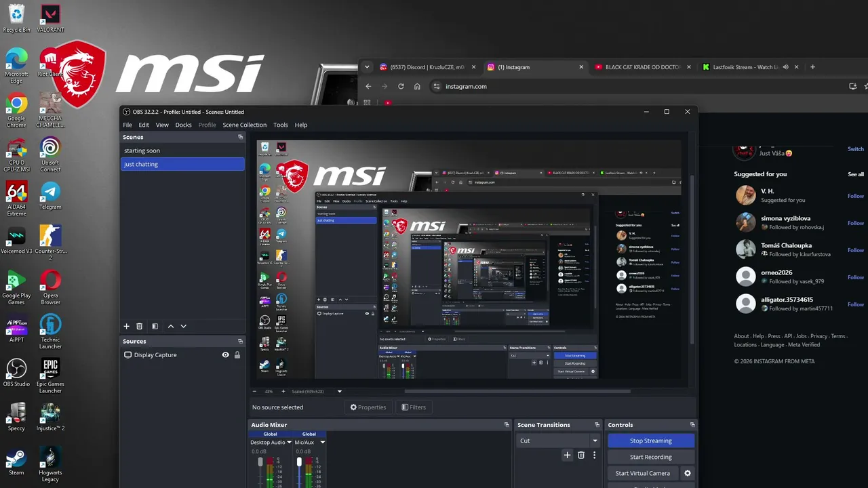Move the selected scene down

coord(183,326)
